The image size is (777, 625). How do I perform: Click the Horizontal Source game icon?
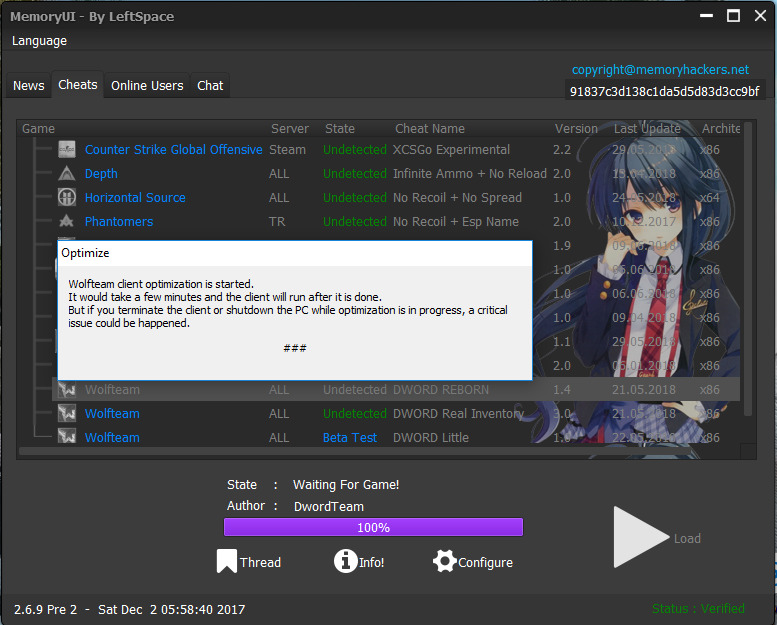point(67,197)
